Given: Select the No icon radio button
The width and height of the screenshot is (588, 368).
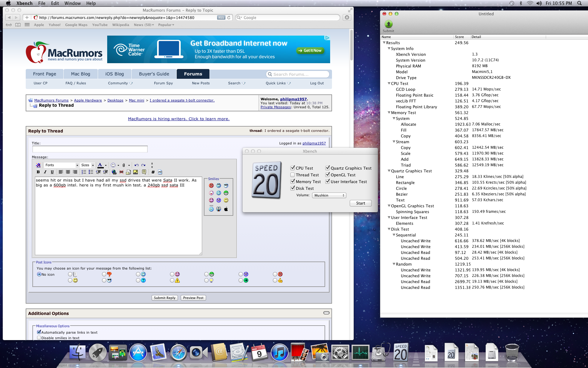Looking at the screenshot, I should [x=39, y=274].
